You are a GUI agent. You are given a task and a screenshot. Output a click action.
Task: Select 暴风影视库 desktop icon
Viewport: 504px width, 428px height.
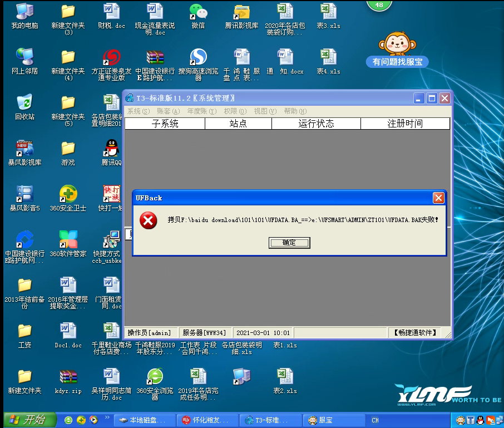[x=24, y=152]
